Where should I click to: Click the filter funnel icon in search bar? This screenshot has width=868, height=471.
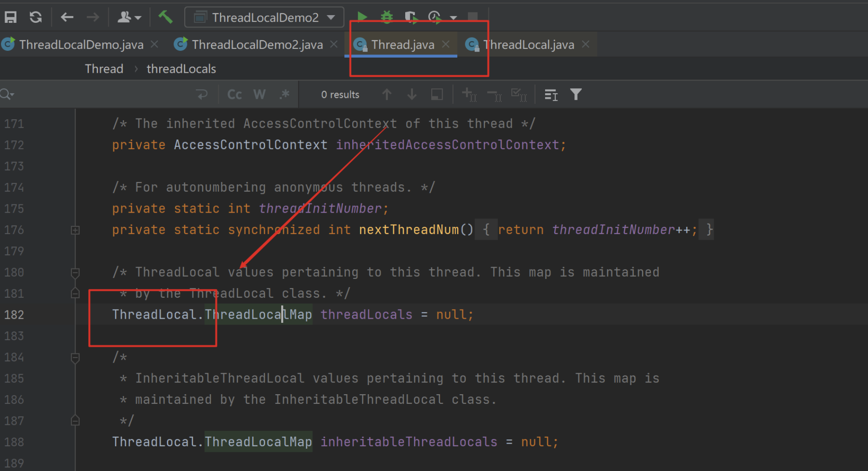pos(576,95)
